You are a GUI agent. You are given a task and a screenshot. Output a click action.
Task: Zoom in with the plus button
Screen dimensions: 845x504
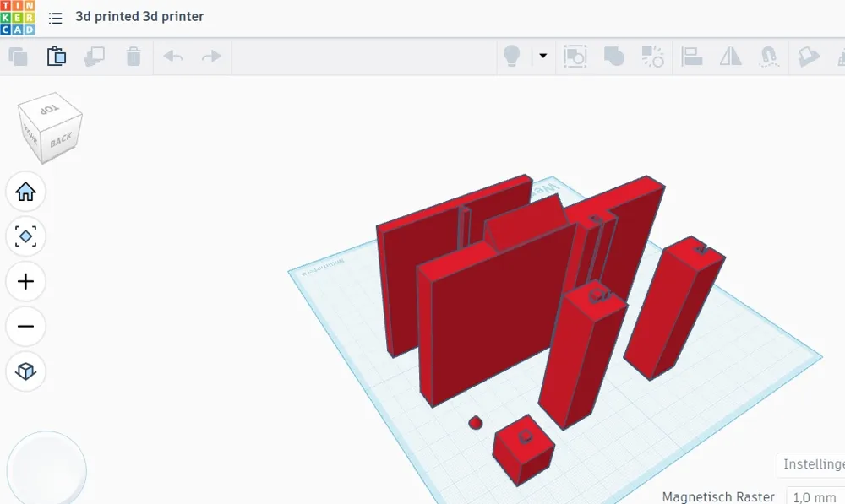26,281
